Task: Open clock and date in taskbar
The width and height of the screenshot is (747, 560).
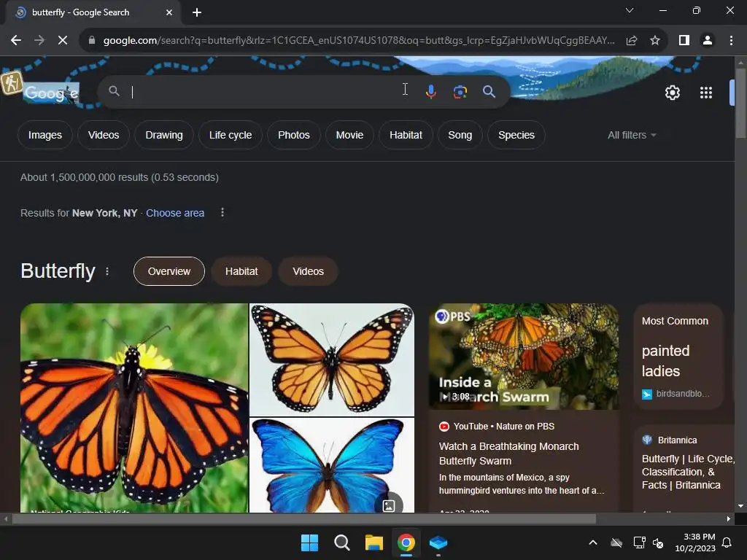Action: pyautogui.click(x=695, y=542)
